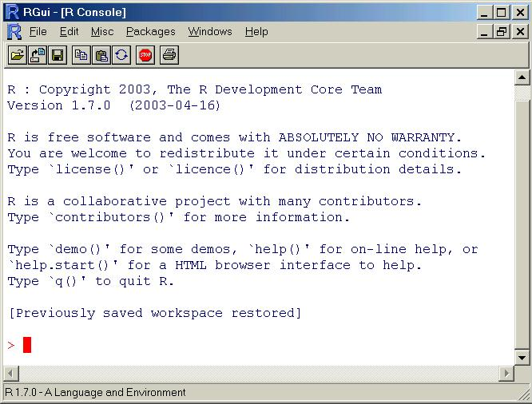This screenshot has width=532, height=404.
Task: Click the window resize grip at corner
Action: pos(523,394)
